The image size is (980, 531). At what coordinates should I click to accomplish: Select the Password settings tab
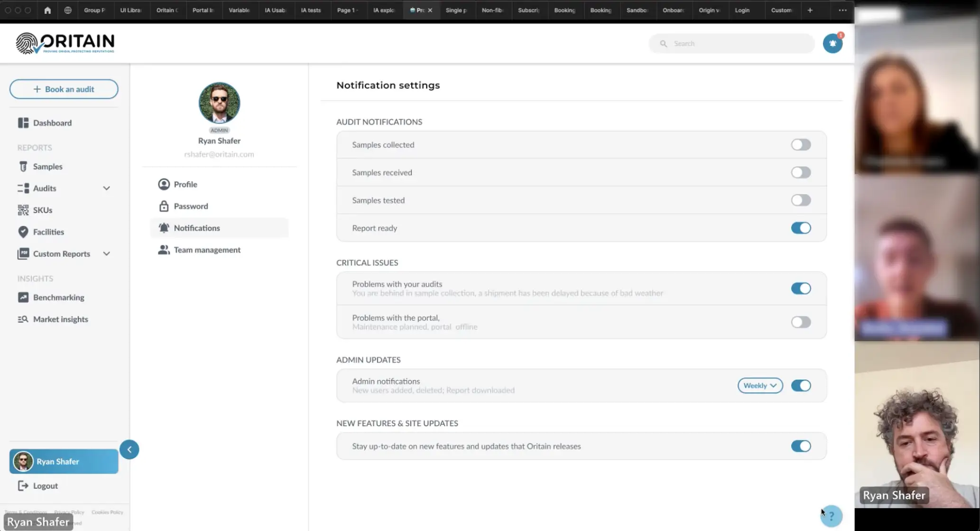pos(190,206)
